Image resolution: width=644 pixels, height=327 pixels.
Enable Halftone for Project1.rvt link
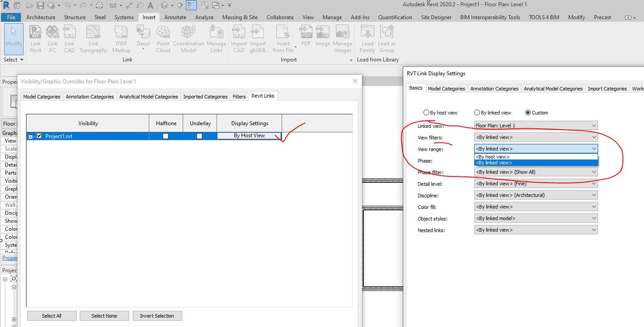165,135
